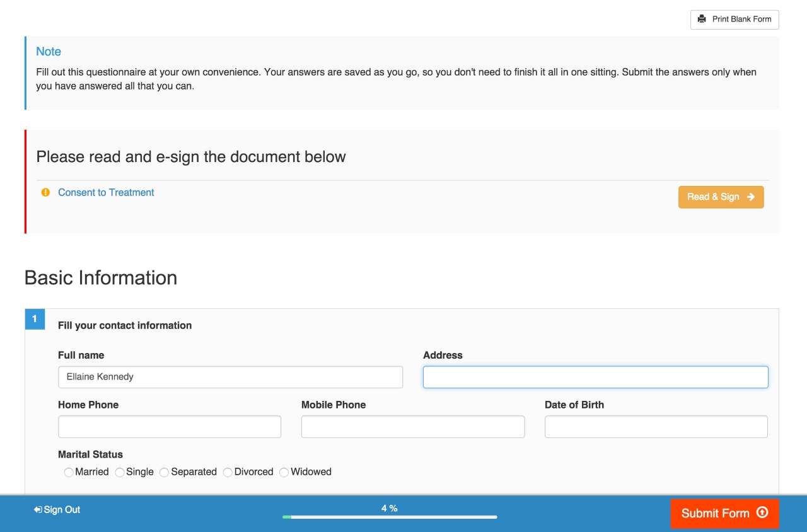Click the 4% progress bar
Viewport: 807px width, 532px height.
[x=391, y=517]
